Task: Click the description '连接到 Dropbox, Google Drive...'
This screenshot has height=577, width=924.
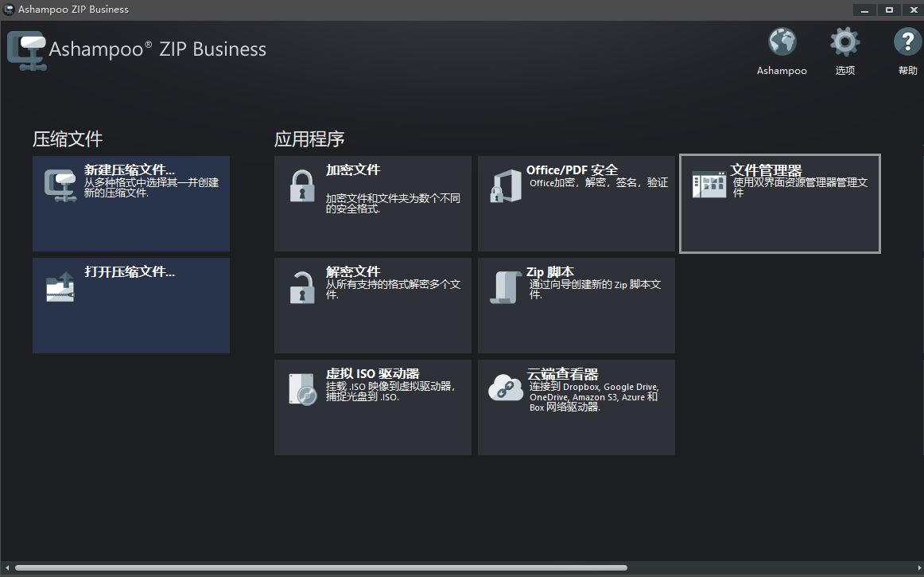Action: click(x=594, y=397)
